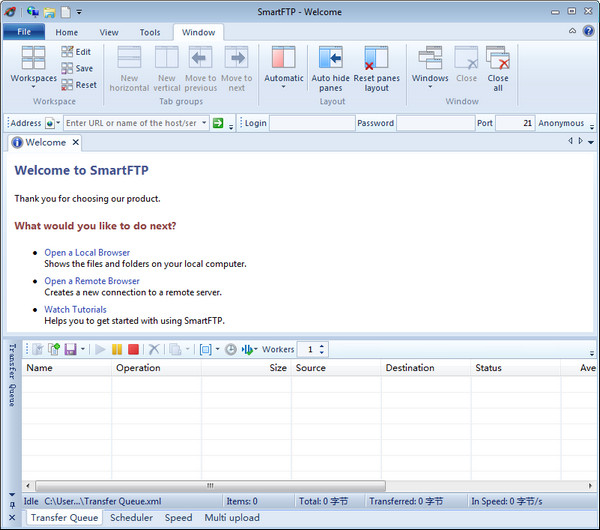Click the Help question mark icon
Viewport: 600px width, 530px height.
click(588, 31)
